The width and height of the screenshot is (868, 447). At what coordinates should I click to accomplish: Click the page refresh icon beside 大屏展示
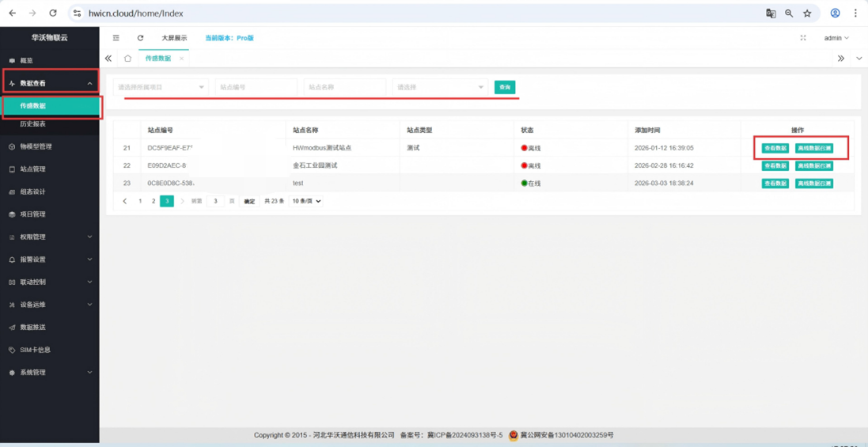[141, 38]
